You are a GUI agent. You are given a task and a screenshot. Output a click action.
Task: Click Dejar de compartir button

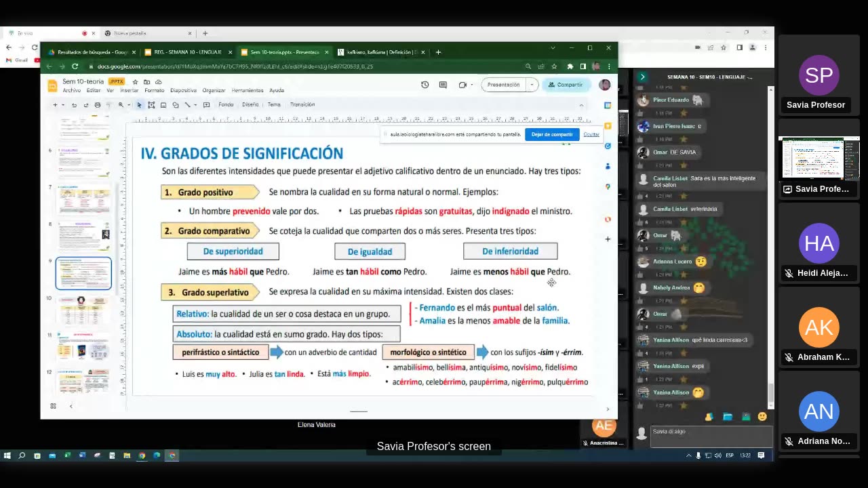click(x=552, y=134)
